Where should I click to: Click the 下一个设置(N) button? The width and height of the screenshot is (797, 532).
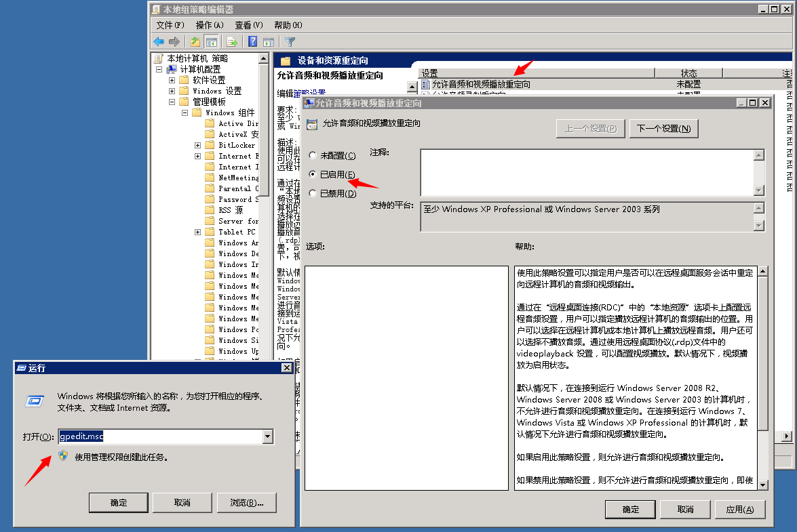click(x=663, y=129)
